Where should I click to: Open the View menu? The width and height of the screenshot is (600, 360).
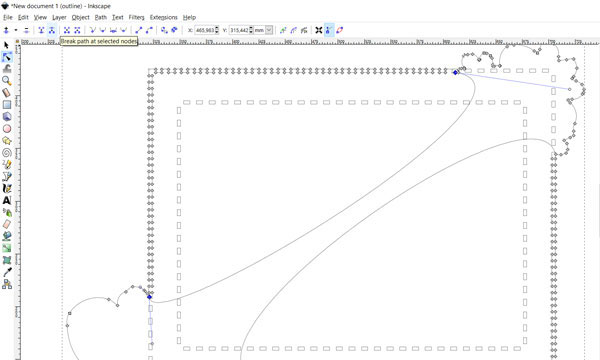40,17
